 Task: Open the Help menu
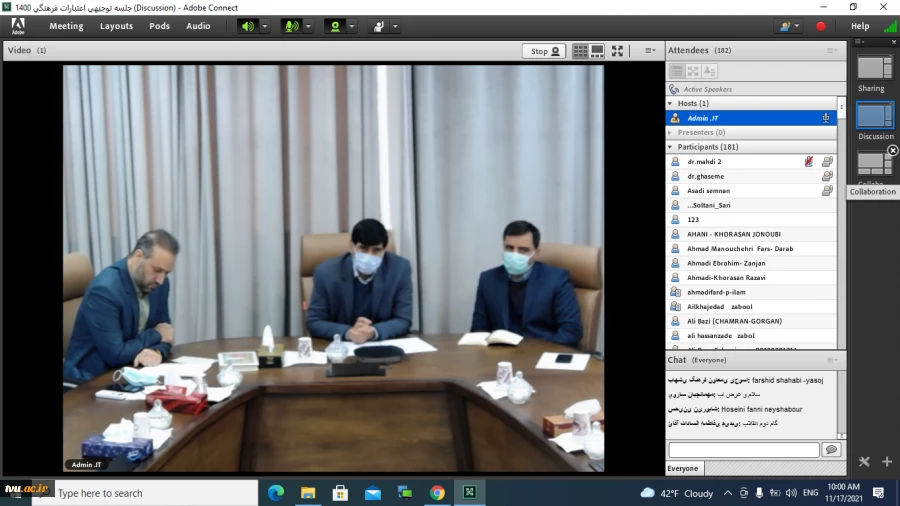click(x=860, y=26)
